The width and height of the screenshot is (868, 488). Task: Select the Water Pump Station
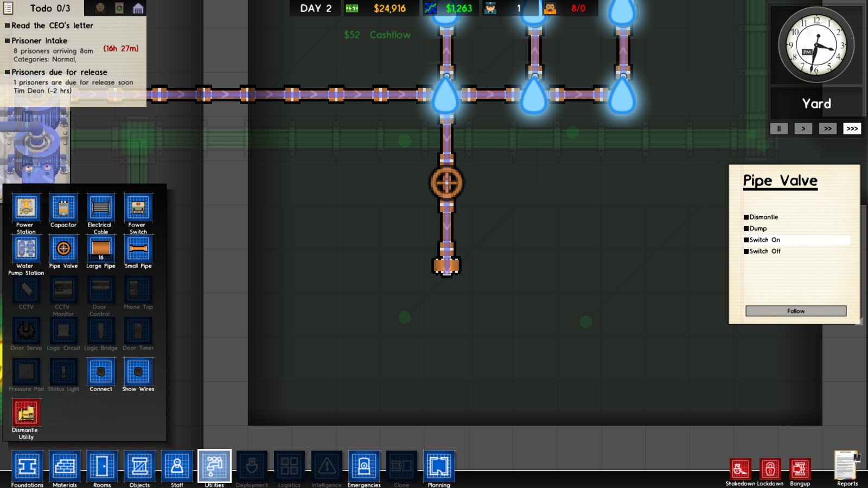26,249
